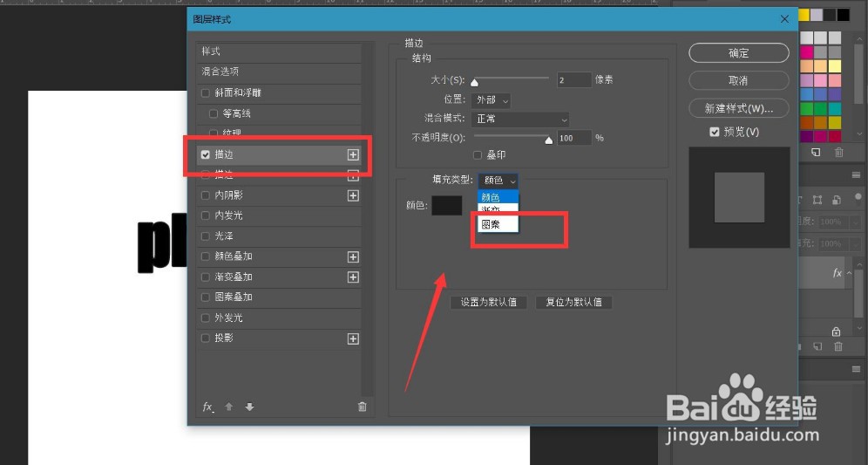Viewport: 868px width, 465px height.
Task: Select 样式 in the left list
Action: click(279, 51)
